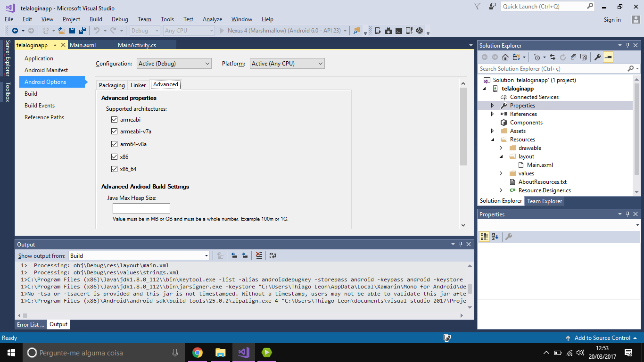The image size is (644, 362).
Task: Click the Sign in link
Action: coord(612,20)
